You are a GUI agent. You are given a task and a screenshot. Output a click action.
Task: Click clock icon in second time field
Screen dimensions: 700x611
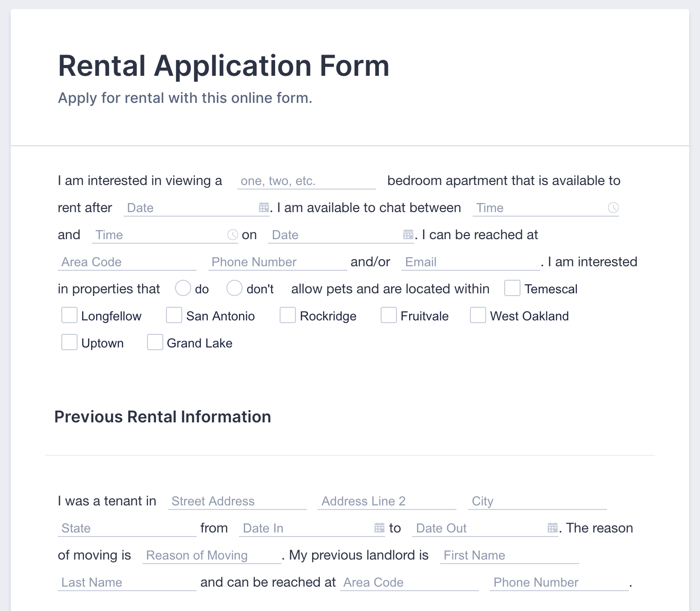click(232, 235)
